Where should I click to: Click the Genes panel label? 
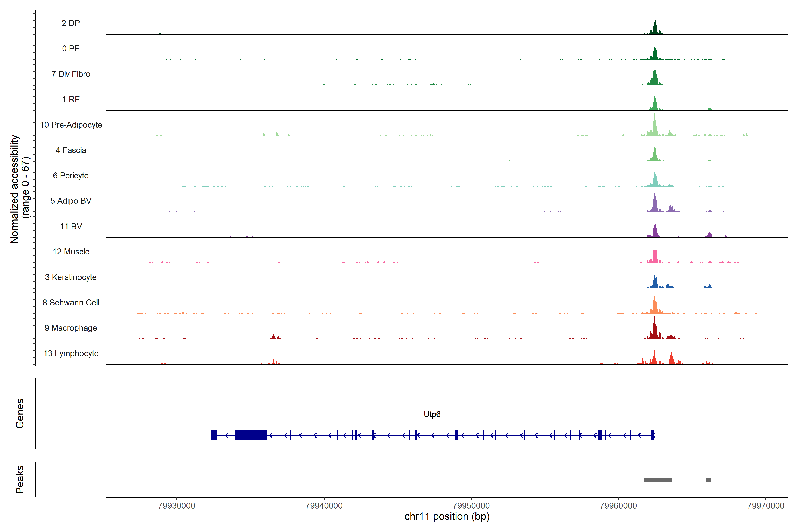point(20,413)
